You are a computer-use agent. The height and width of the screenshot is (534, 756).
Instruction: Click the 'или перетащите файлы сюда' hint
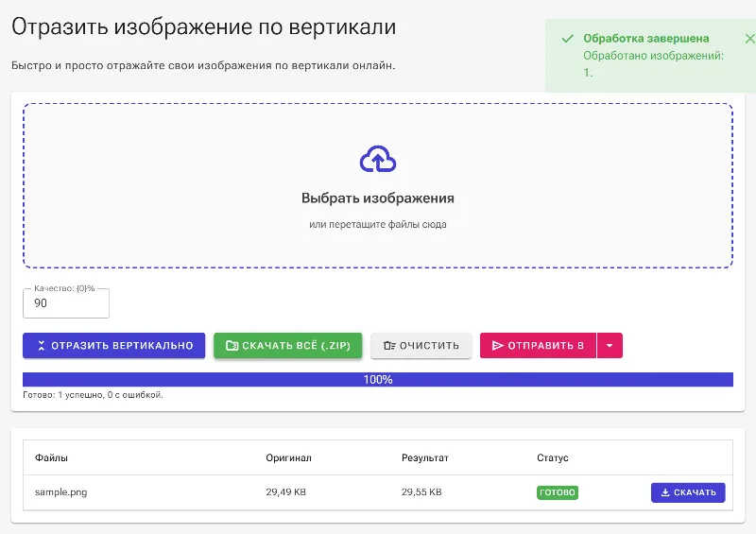(x=378, y=224)
